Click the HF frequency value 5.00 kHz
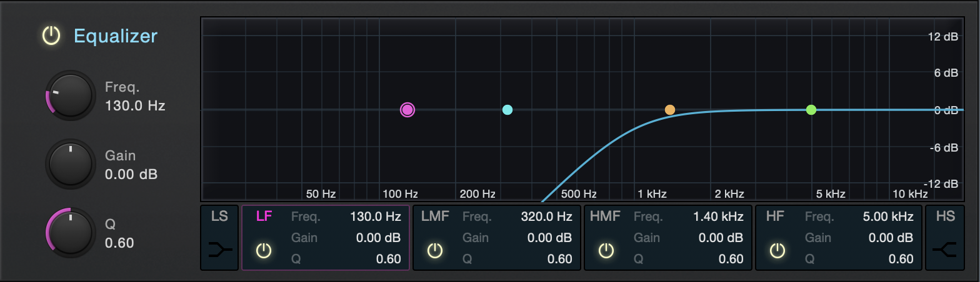The image size is (980, 282). [887, 217]
